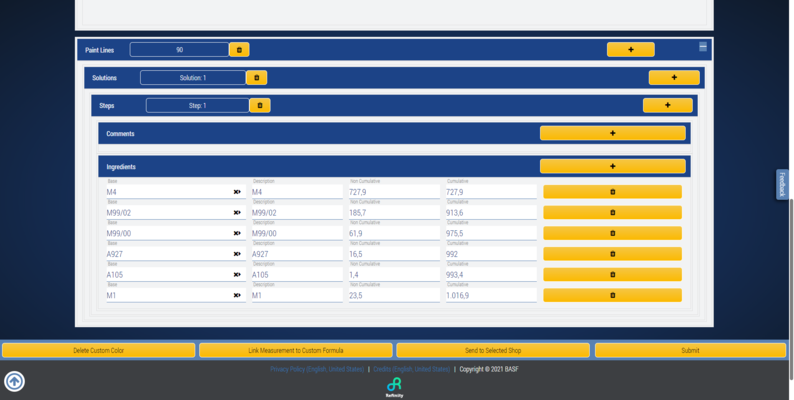Viewport: 794px width, 400px height.
Task: Click the back-to-top arrow icon
Action: click(x=14, y=381)
